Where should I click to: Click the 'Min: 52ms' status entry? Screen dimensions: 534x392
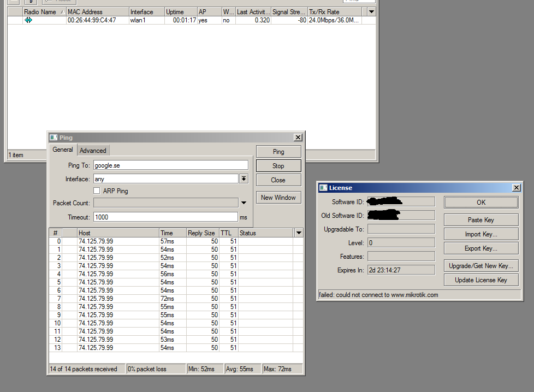tap(205, 369)
